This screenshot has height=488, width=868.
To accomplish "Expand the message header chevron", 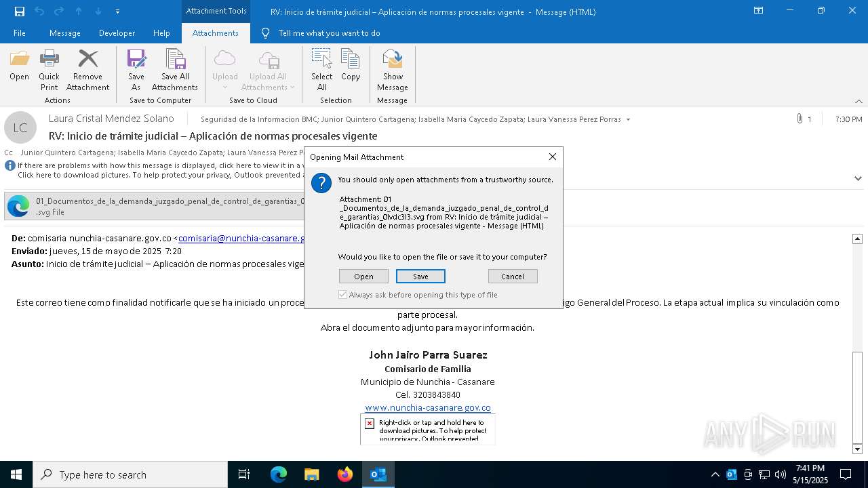I will (x=858, y=178).
